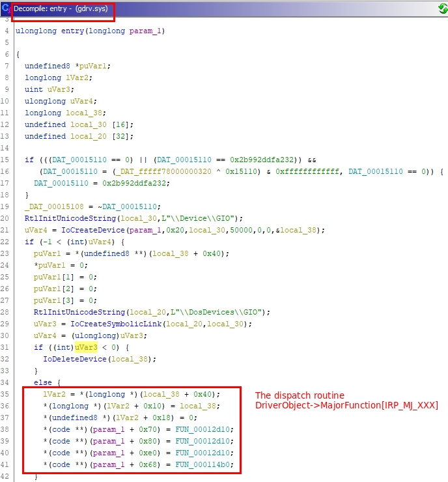This screenshot has width=448, height=482.
Task: Click 'uVar4' declaration on line 10
Action: [x=81, y=101]
